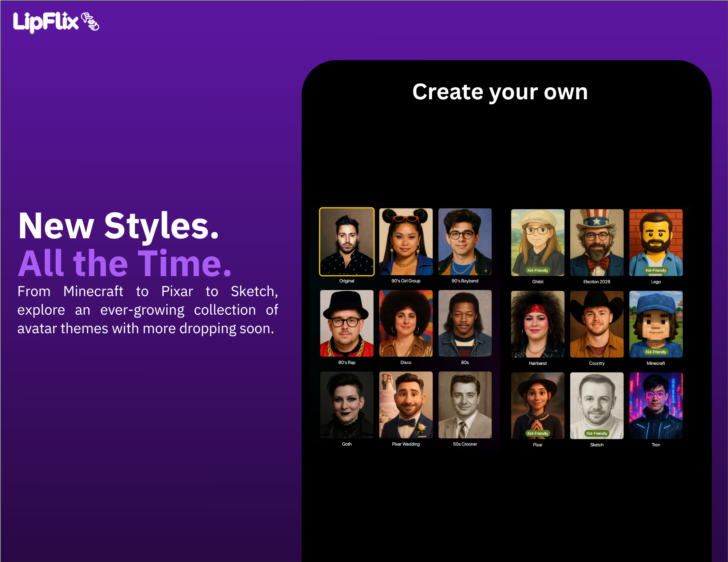Image resolution: width=728 pixels, height=562 pixels.
Task: Click the 'Ghibli' label text
Action: (538, 282)
